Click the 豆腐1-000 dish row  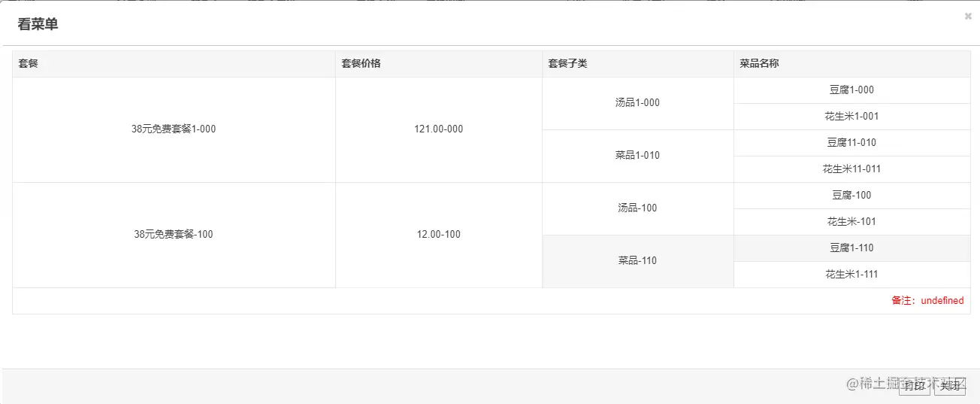tap(851, 90)
